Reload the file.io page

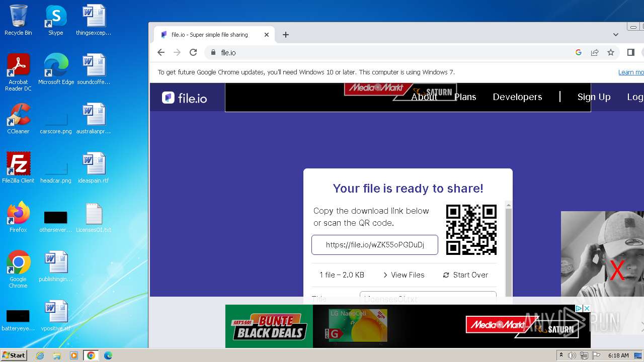tap(193, 52)
